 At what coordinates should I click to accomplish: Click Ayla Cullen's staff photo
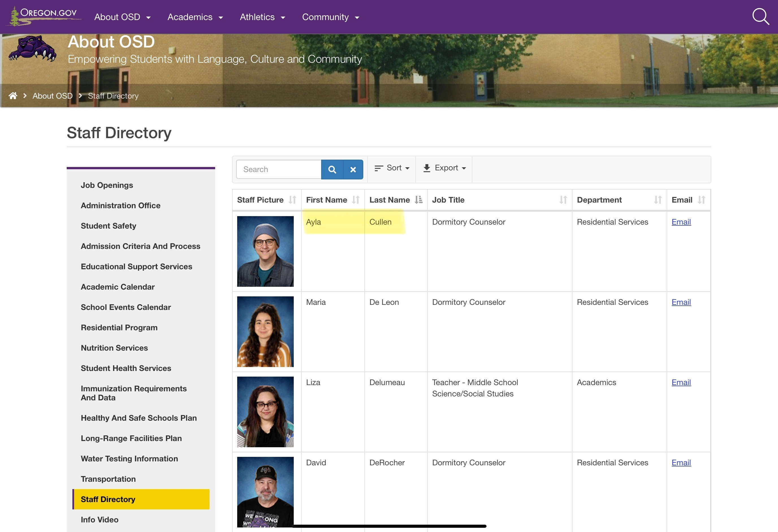265,251
